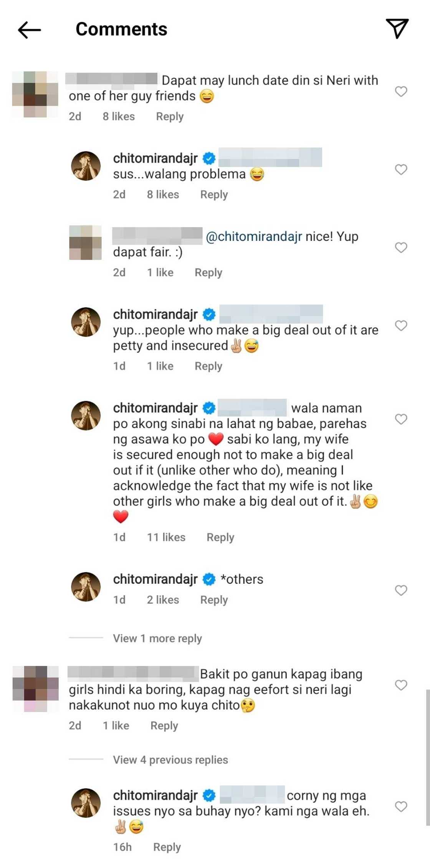The width and height of the screenshot is (430, 868).
Task: Heart the 'corny ng mga issues' reply
Action: 401,806
